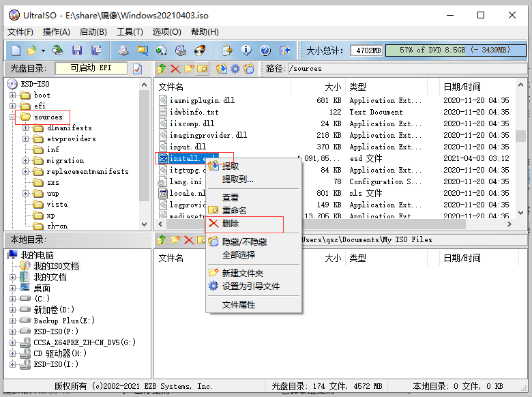Click red X icon in local directory toolbar
This screenshot has height=397, width=532.
pos(189,240)
